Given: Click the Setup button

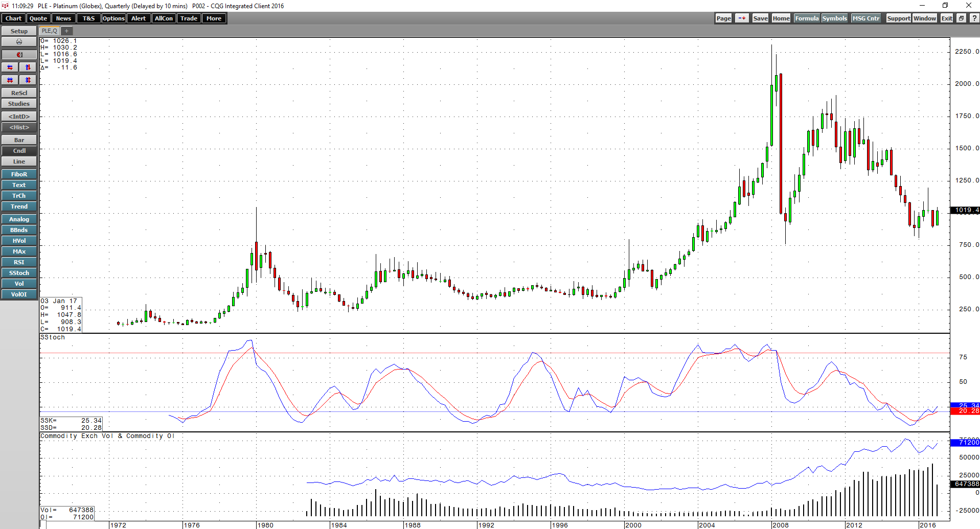Looking at the screenshot, I should [x=19, y=31].
